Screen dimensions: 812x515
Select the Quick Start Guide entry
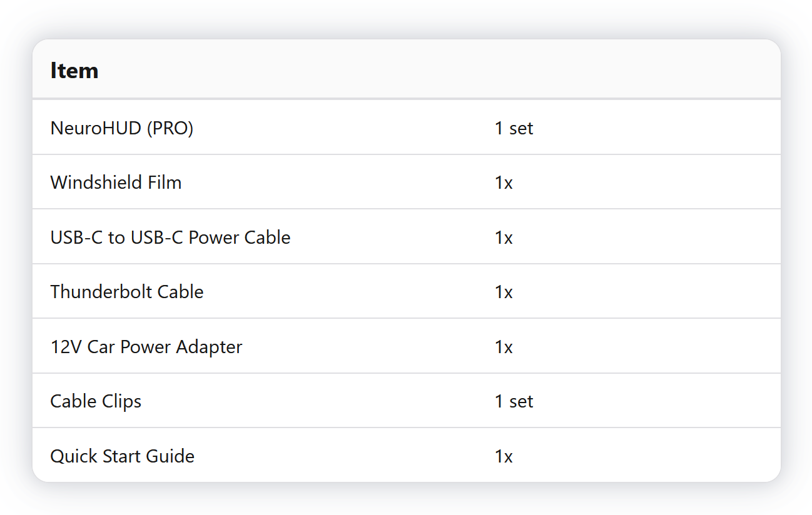click(122, 456)
